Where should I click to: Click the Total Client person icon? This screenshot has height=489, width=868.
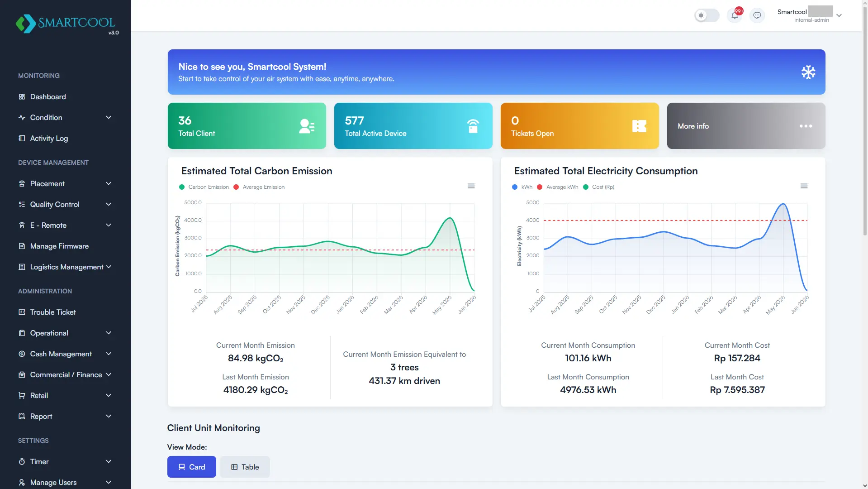click(x=307, y=126)
